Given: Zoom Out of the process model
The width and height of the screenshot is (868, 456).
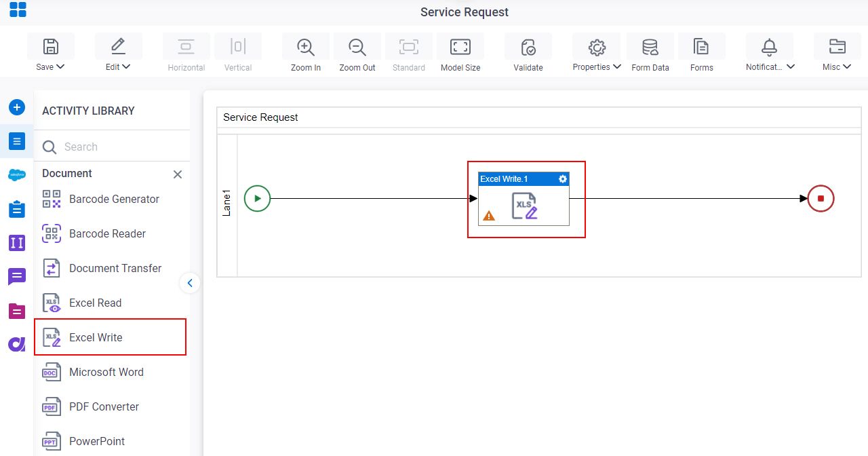Looking at the screenshot, I should pyautogui.click(x=357, y=46).
